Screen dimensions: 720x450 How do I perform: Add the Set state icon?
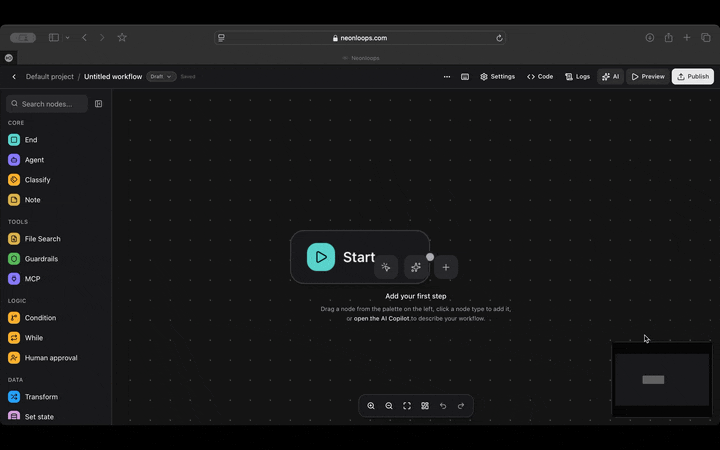pos(14,416)
